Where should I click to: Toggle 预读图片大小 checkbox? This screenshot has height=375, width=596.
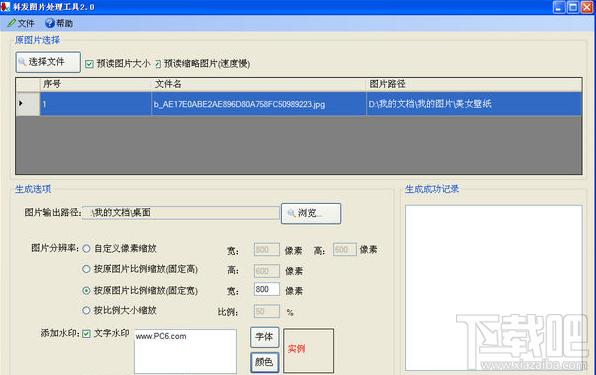89,64
